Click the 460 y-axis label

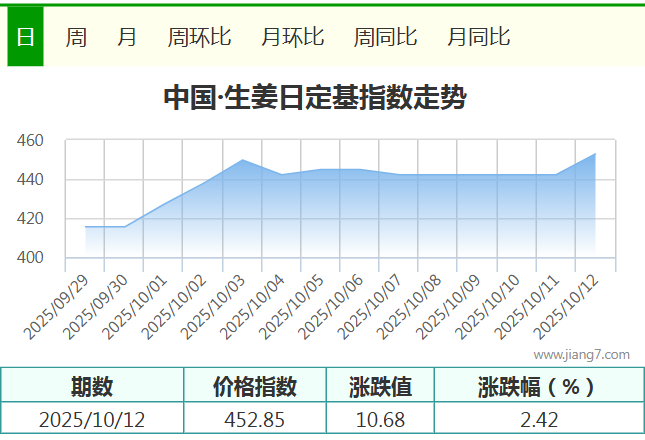(x=30, y=141)
